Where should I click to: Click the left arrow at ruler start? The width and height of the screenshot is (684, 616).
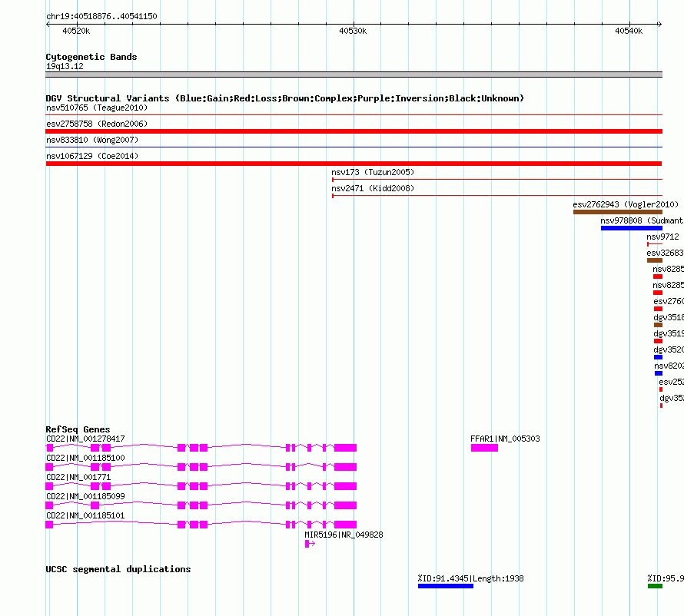[48, 25]
